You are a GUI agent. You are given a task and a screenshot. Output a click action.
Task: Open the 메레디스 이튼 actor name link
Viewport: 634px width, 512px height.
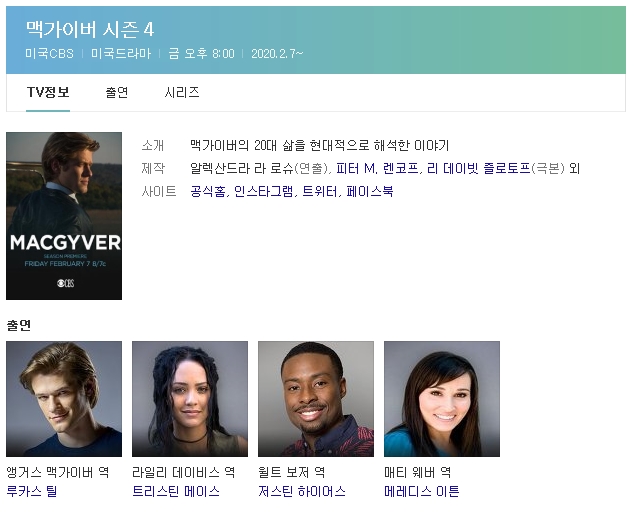coord(422,491)
